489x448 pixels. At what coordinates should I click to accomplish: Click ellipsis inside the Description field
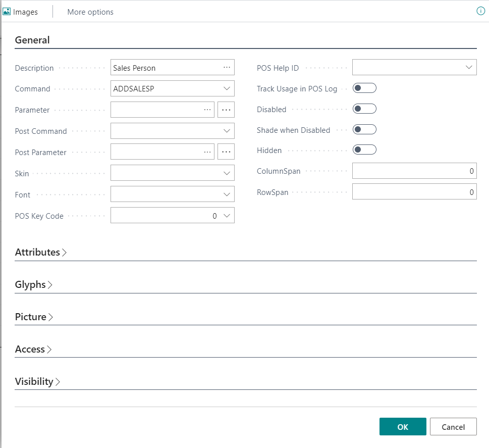point(227,67)
